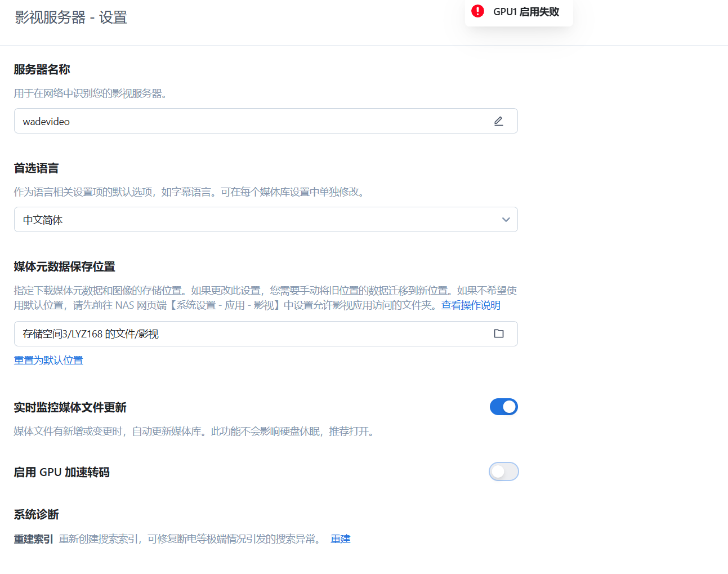Image resolution: width=728 pixels, height=574 pixels.
Task: Click 实时监控媒体文件更新 label
Action: 70,407
